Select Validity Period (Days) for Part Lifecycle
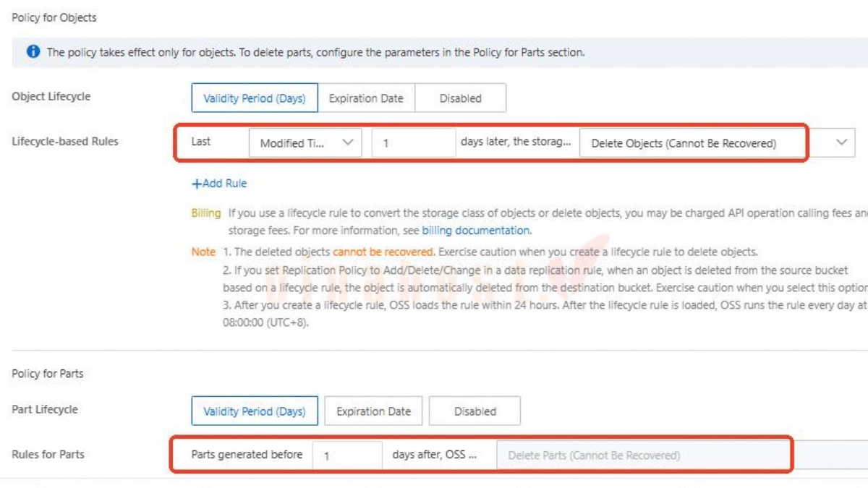 point(254,411)
